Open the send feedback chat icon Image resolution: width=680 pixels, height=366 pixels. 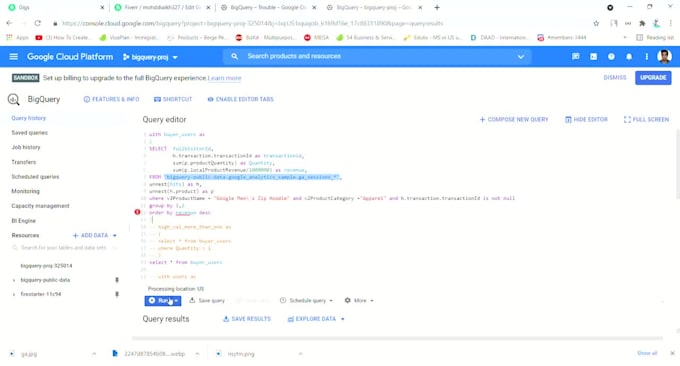(x=575, y=57)
